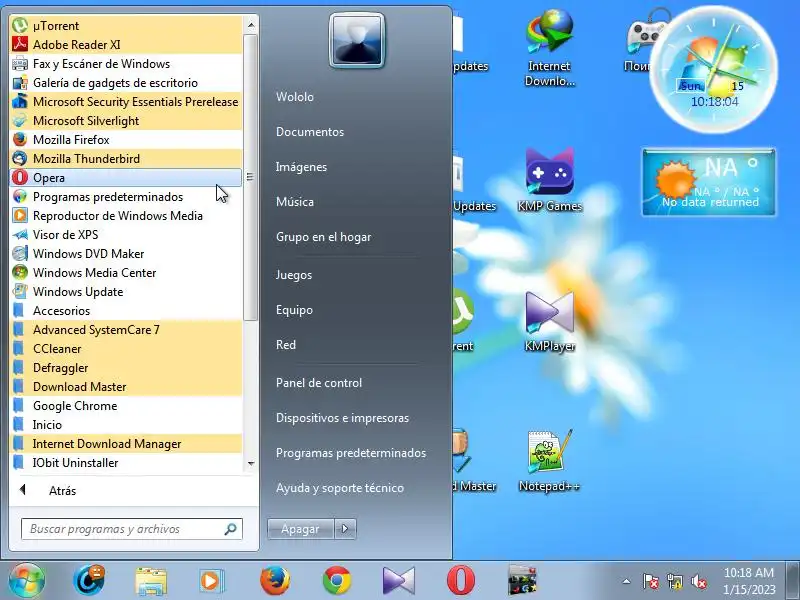This screenshot has width=800, height=600.
Task: Launch Google Chrome from the taskbar
Action: coord(337,581)
